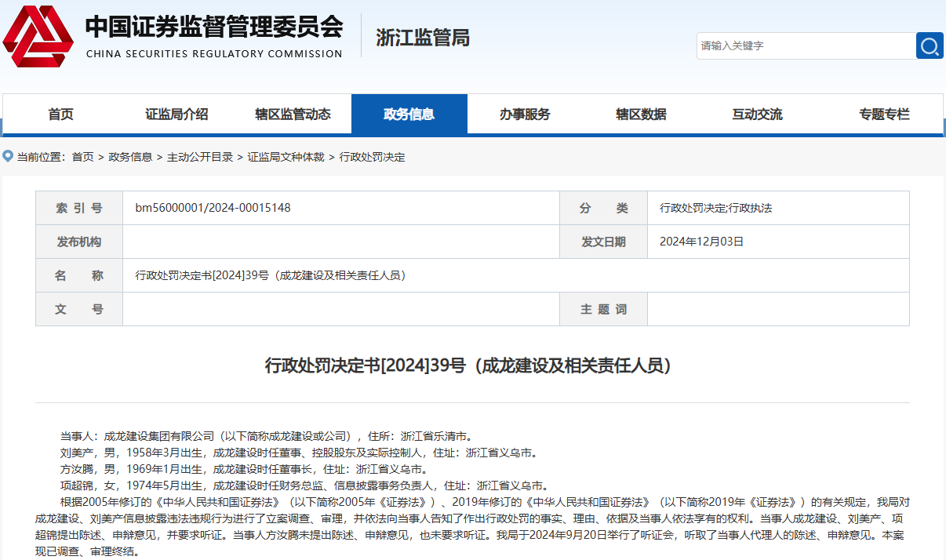
Task: Click the 中国证券监督管理委员会 site title
Action: [x=213, y=27]
